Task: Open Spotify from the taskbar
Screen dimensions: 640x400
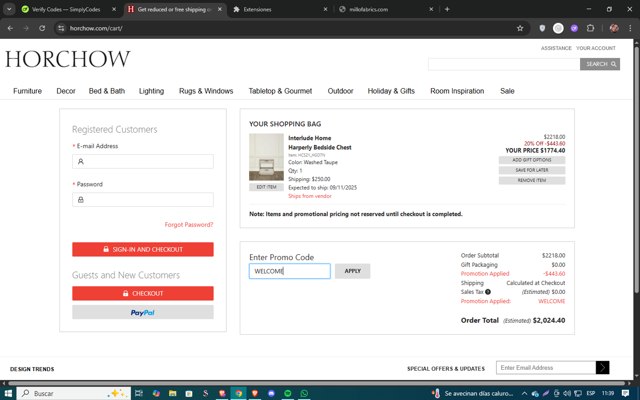Action: pyautogui.click(x=288, y=393)
